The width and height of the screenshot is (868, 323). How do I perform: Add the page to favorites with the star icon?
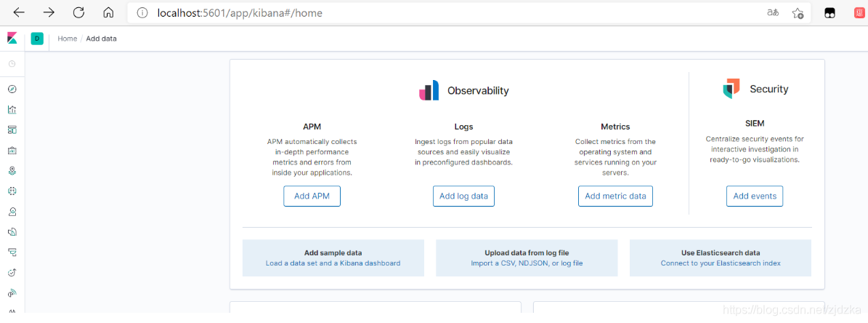(797, 13)
